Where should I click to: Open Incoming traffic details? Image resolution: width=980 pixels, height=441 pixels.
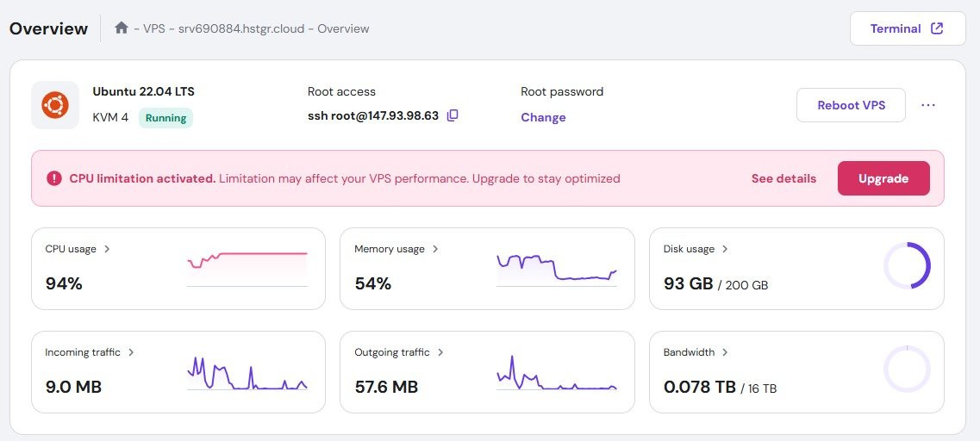(130, 352)
